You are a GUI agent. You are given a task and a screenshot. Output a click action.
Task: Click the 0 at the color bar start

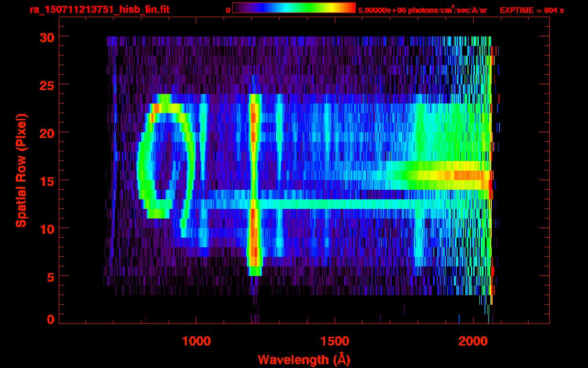(x=228, y=10)
